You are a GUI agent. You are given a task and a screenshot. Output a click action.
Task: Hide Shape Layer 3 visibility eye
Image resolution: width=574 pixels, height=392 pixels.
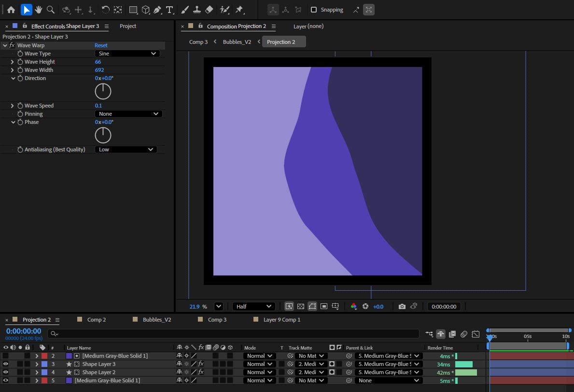(x=6, y=364)
